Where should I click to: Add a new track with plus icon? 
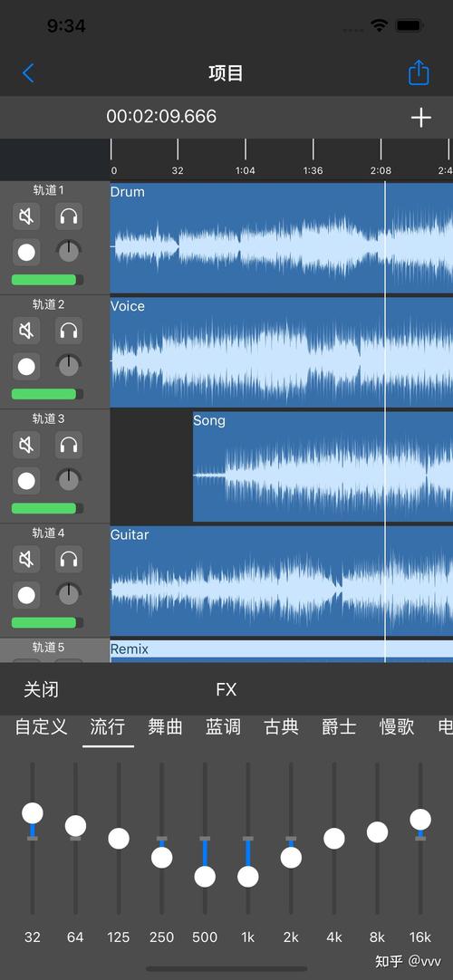pos(421,118)
